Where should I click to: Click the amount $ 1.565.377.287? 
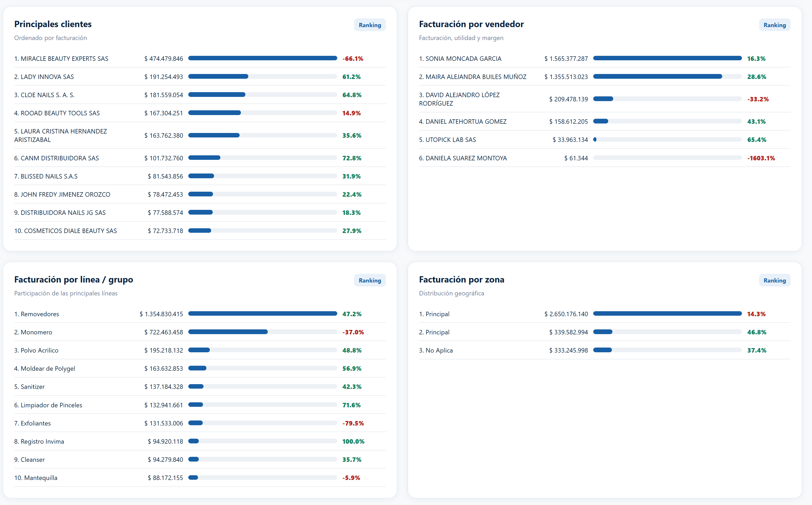pos(566,59)
